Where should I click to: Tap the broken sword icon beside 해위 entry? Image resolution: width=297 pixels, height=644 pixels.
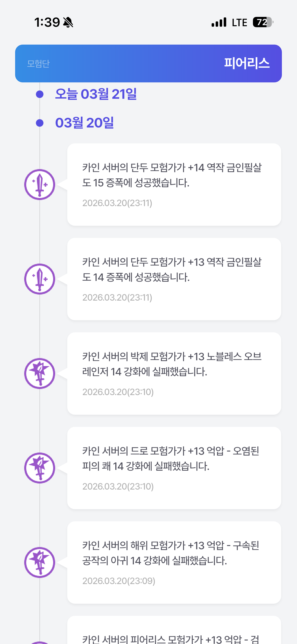point(40,562)
